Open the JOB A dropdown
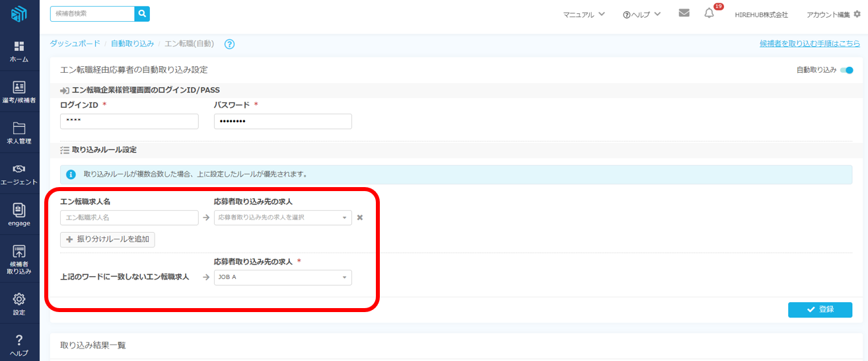 [283, 278]
